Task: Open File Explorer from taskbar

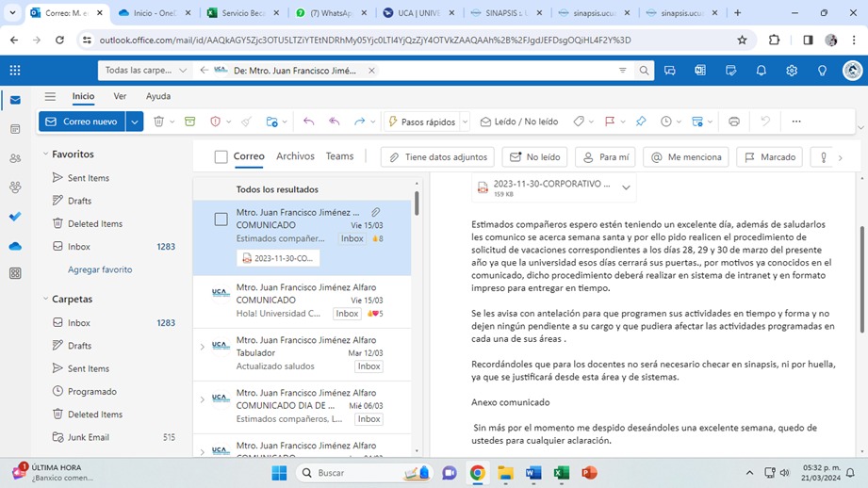Action: tap(505, 473)
